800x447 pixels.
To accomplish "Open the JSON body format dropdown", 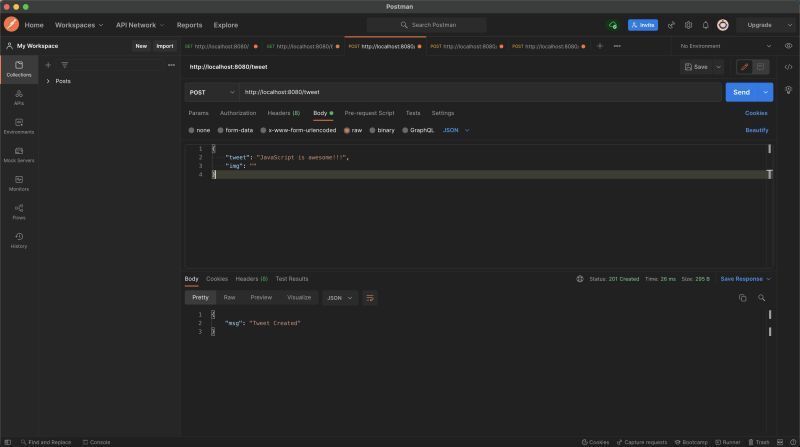I will pyautogui.click(x=456, y=131).
